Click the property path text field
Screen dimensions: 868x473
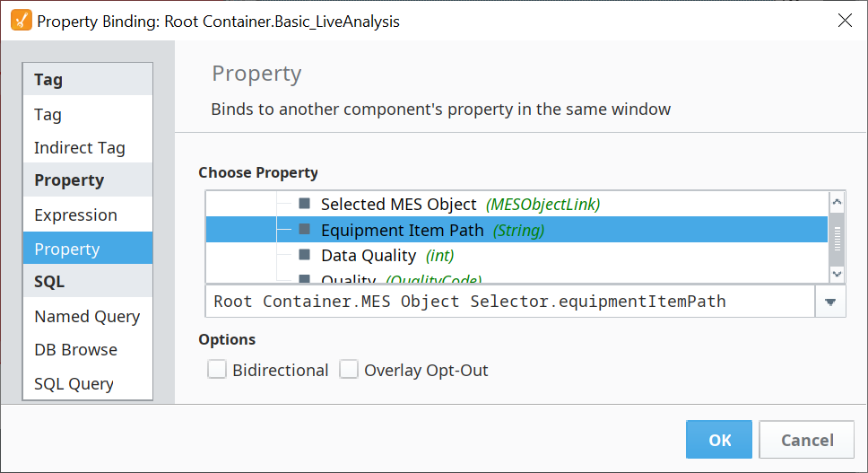point(510,302)
